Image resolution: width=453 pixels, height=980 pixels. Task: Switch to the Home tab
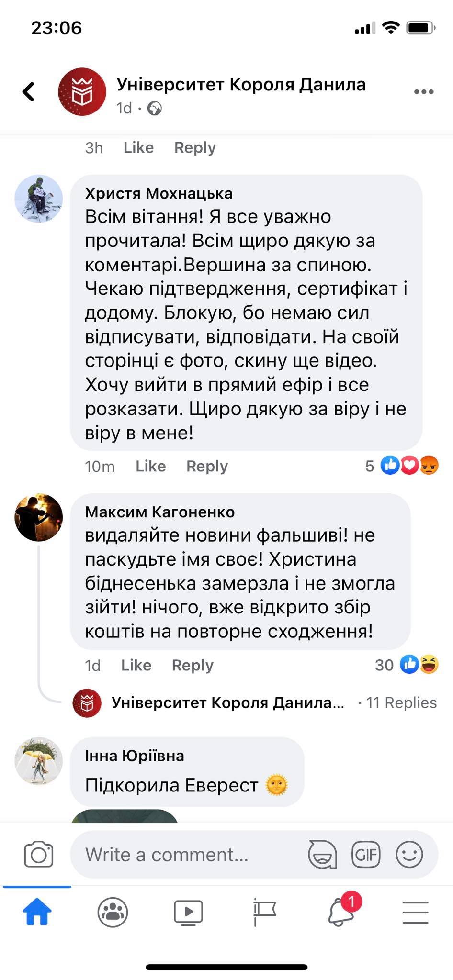coord(37,912)
